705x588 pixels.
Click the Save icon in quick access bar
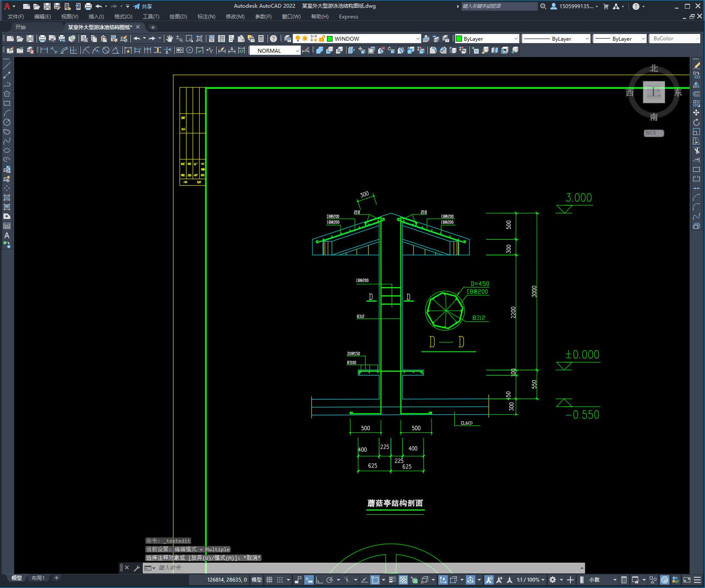pos(47,6)
